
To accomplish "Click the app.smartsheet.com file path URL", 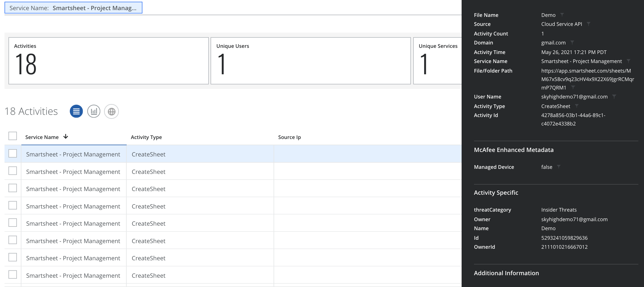I will pos(588,79).
